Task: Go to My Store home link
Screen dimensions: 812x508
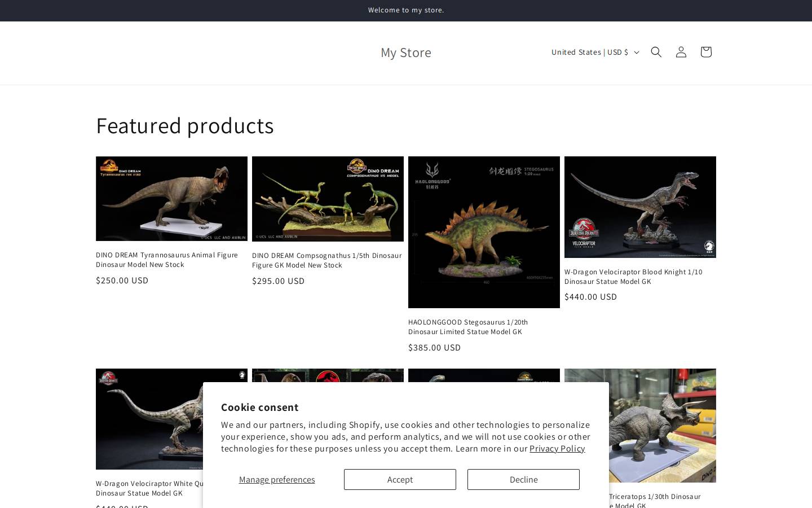Action: point(406,52)
